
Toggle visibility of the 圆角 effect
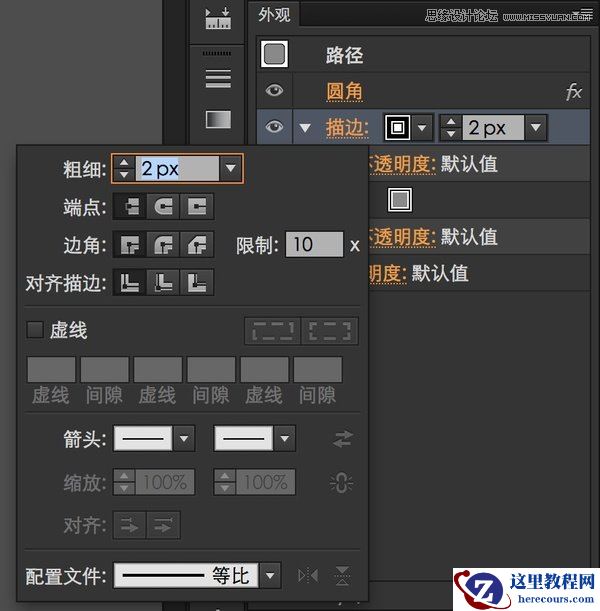(x=274, y=90)
